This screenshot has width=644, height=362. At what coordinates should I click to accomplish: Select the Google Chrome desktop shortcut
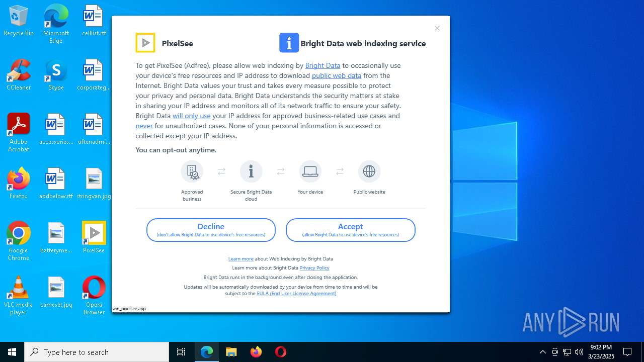pos(19,241)
